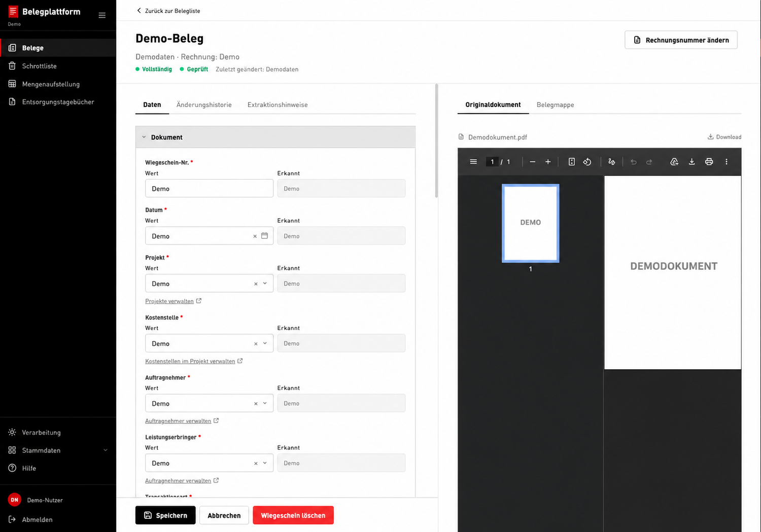This screenshot has height=532, width=761.
Task: Click Rechnungsnummer ändern button
Action: pos(681,40)
